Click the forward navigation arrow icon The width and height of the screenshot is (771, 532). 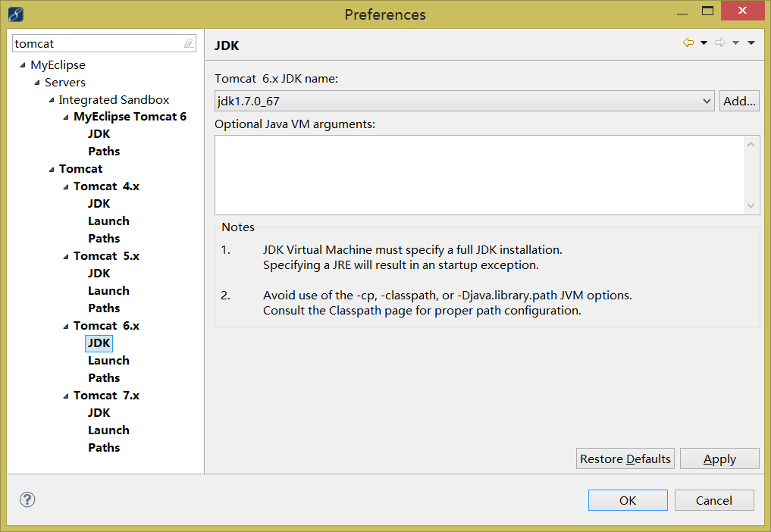click(x=720, y=42)
